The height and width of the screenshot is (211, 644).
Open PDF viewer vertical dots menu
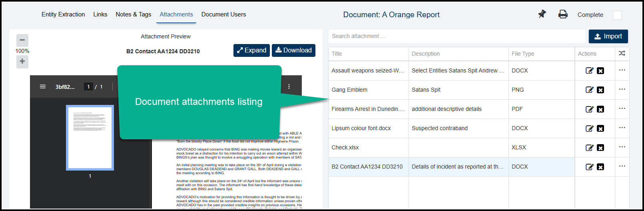point(289,86)
